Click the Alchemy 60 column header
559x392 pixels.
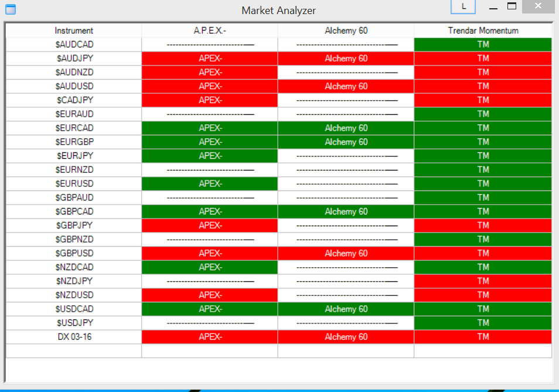346,30
